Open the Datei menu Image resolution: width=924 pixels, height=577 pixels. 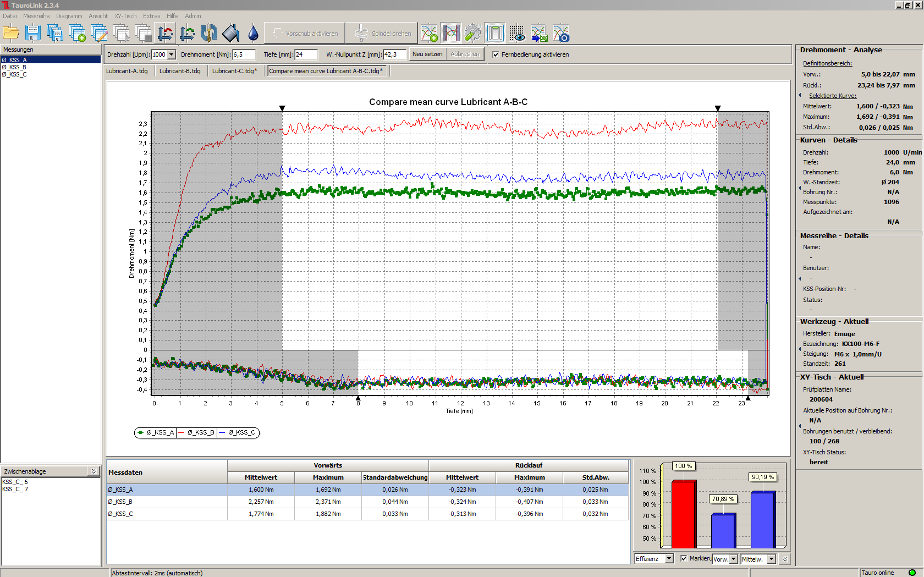pos(10,16)
